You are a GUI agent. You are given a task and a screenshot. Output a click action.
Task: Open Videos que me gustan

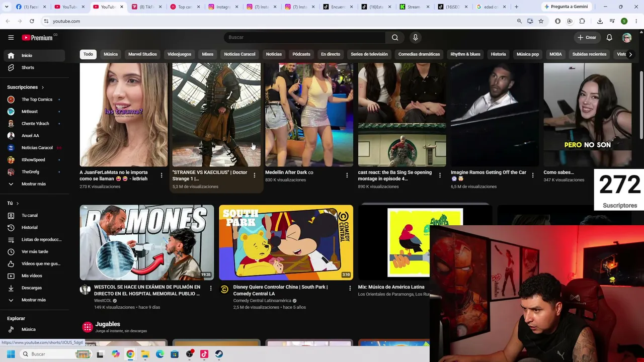pos(33,264)
